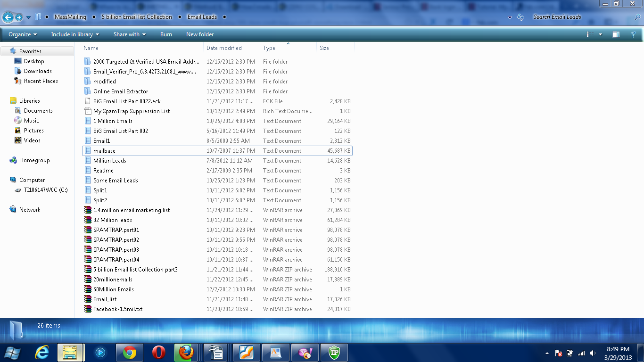Click the text file icon of mailbase
Screen dimensions: 644x362
pyautogui.click(x=87, y=151)
